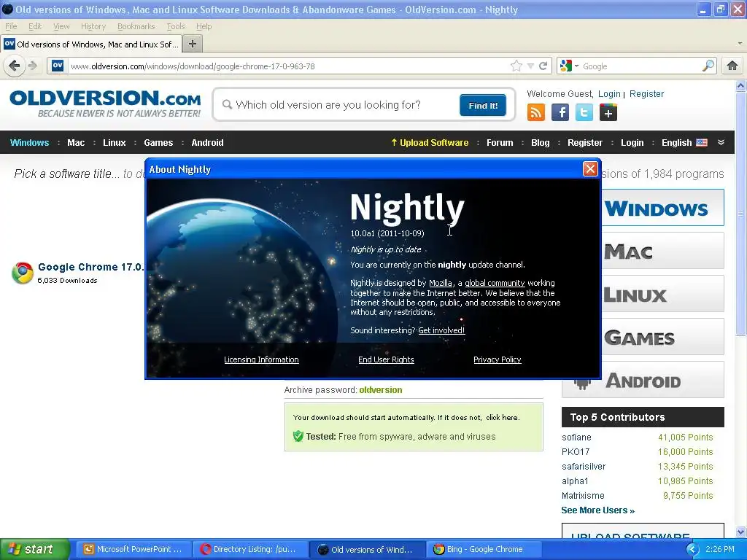Switch to Microsoft PowerPoint taskbar item
Viewport: 747px width, 560px height.
point(133,549)
